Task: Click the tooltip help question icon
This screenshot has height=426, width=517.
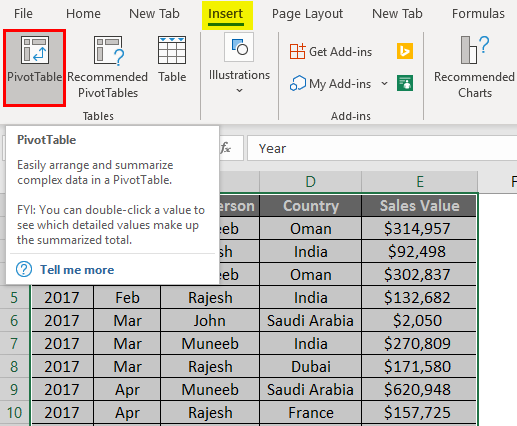Action: (24, 269)
